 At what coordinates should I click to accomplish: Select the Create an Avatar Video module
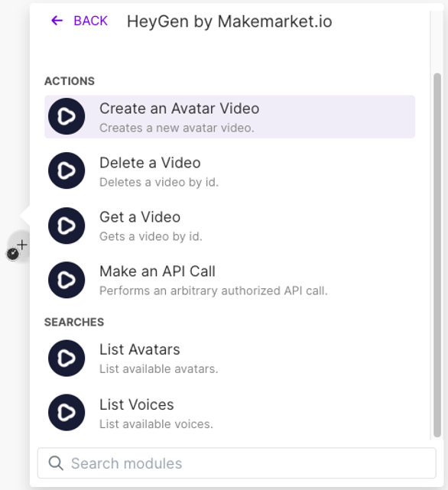[230, 116]
